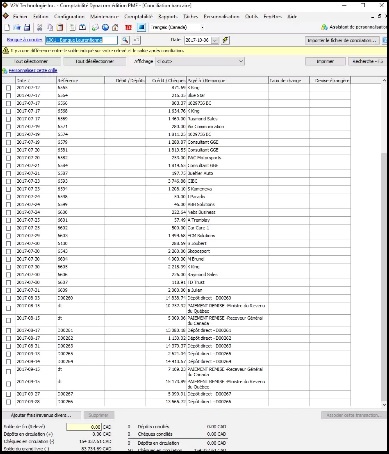Click the blue screen toolbar icon
Screen dimensions: 389x454
141,27
